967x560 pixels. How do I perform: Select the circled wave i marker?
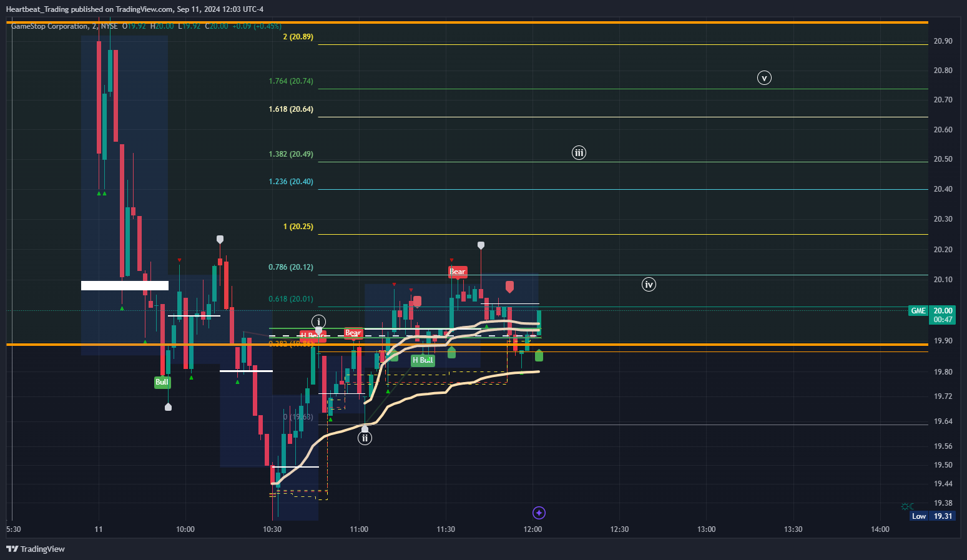(x=318, y=322)
